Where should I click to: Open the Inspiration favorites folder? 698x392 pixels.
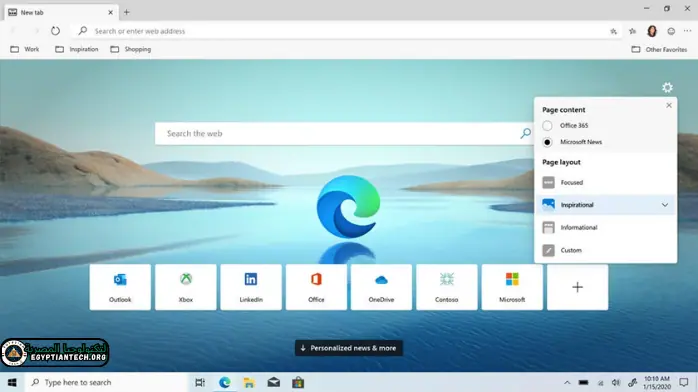point(77,49)
